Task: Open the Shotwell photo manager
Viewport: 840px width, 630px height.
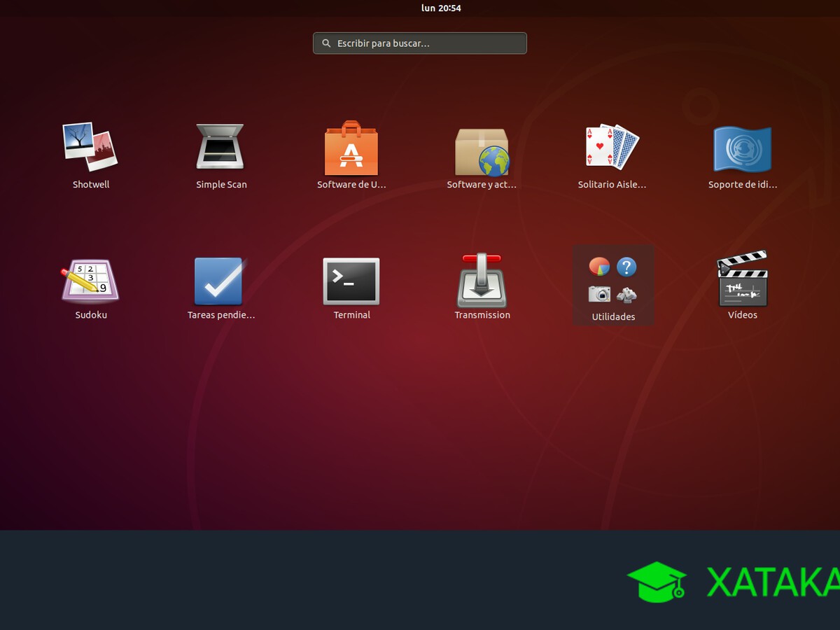Action: (90, 148)
